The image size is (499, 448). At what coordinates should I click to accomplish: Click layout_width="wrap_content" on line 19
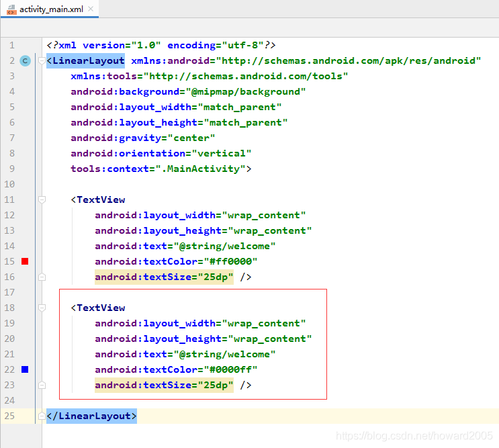point(224,323)
